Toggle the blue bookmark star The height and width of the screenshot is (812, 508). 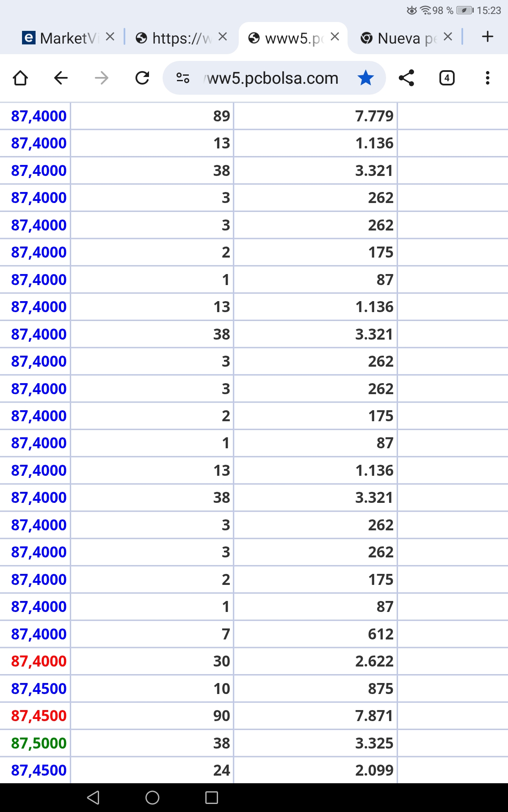point(365,78)
